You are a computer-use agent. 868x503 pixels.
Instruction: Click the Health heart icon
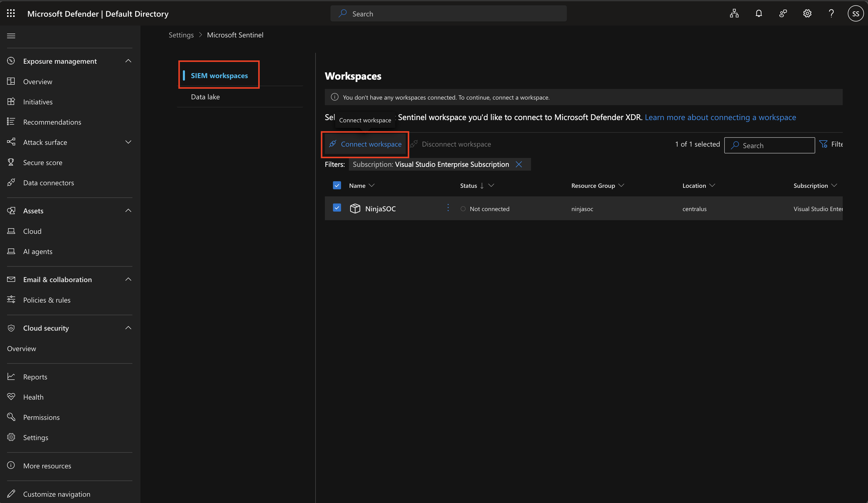pyautogui.click(x=11, y=397)
